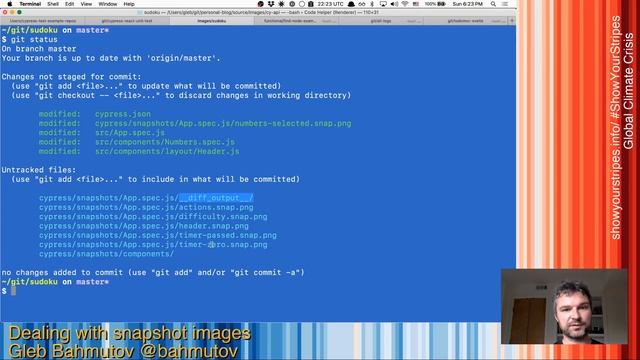The width and height of the screenshot is (640, 360).
Task: Click the cypress/snapshots/components/ path
Action: (107, 254)
